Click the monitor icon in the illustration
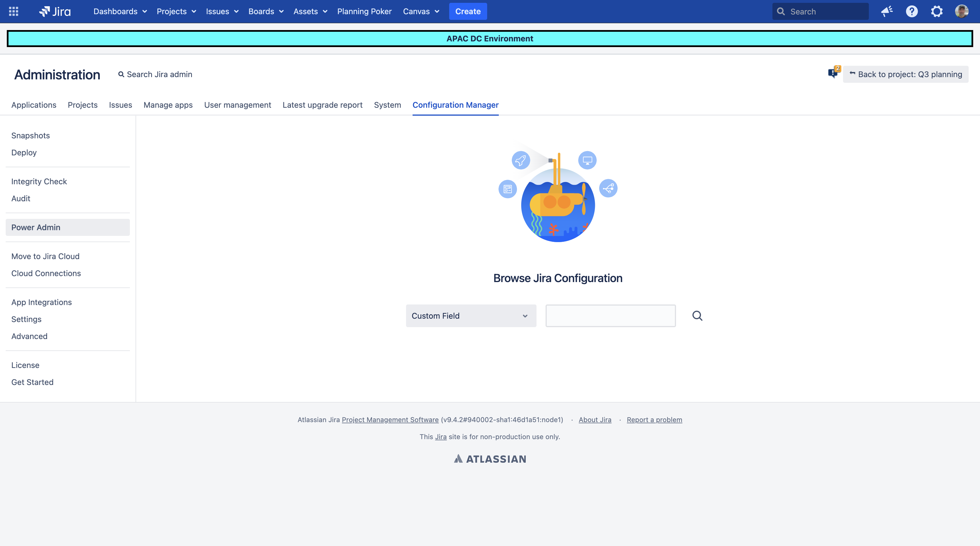 click(x=587, y=160)
